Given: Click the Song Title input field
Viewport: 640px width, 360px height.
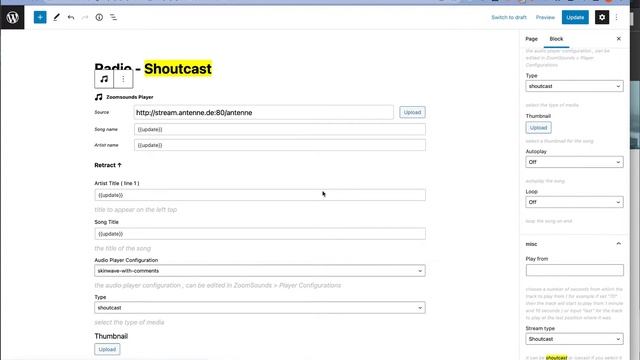Looking at the screenshot, I should pyautogui.click(x=260, y=234).
